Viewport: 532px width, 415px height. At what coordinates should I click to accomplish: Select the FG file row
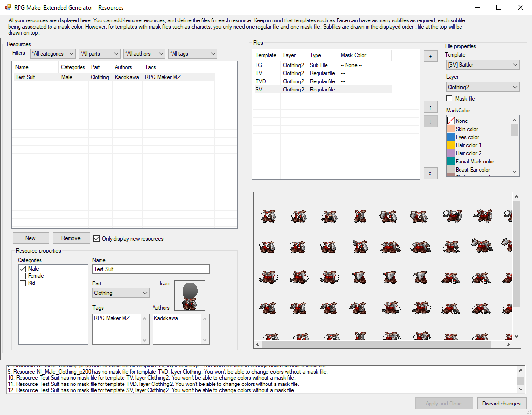click(322, 65)
